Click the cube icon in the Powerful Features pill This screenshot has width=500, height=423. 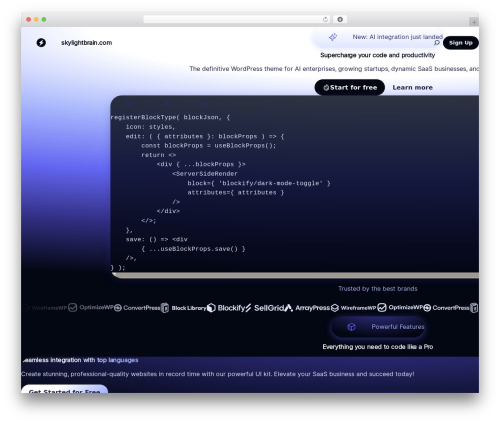point(351,327)
